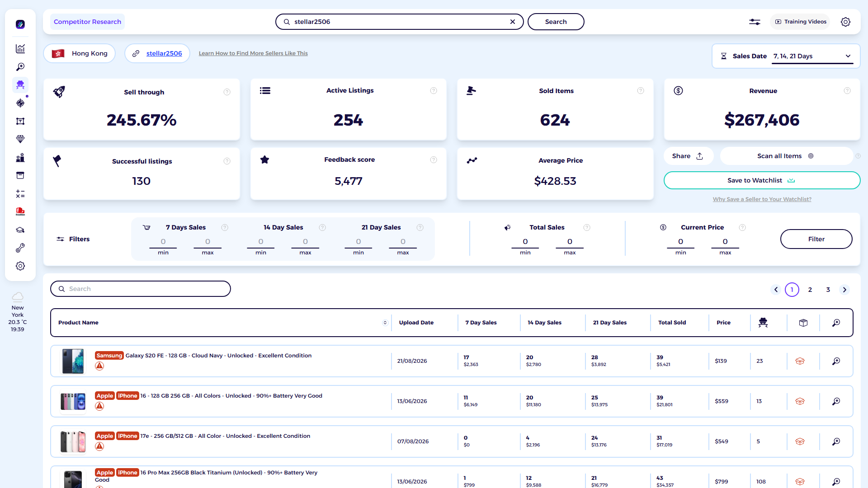Screen dimensions: 868x488
Task: Apply the Filter button
Action: click(x=816, y=239)
